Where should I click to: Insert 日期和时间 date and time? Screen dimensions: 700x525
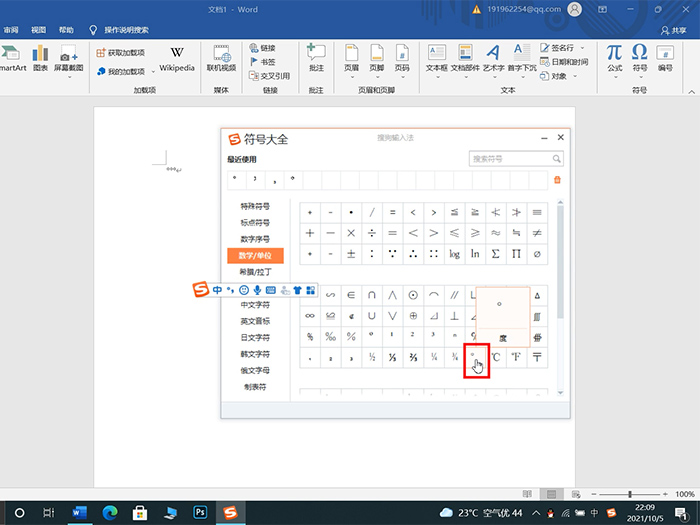[564, 62]
